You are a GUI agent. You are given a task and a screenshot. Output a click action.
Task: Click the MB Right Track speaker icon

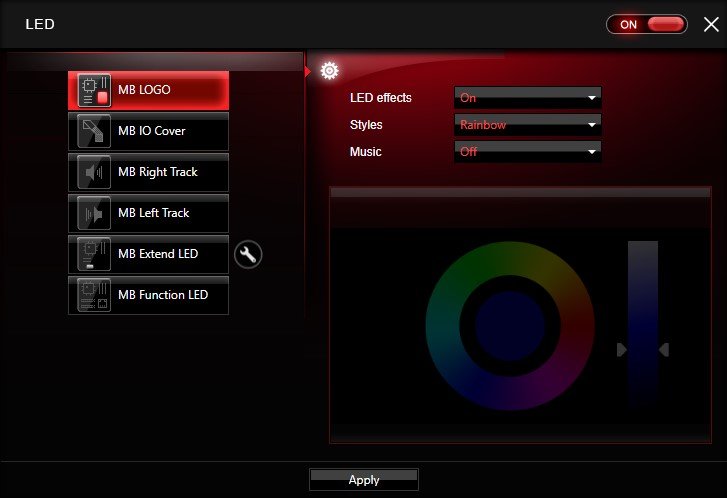pos(94,172)
